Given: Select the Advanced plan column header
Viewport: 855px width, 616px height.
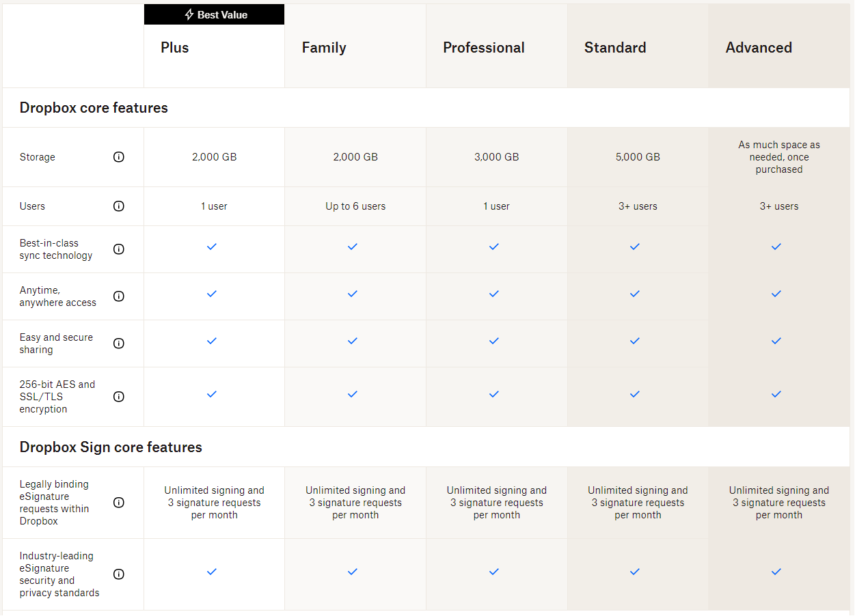Looking at the screenshot, I should 759,48.
